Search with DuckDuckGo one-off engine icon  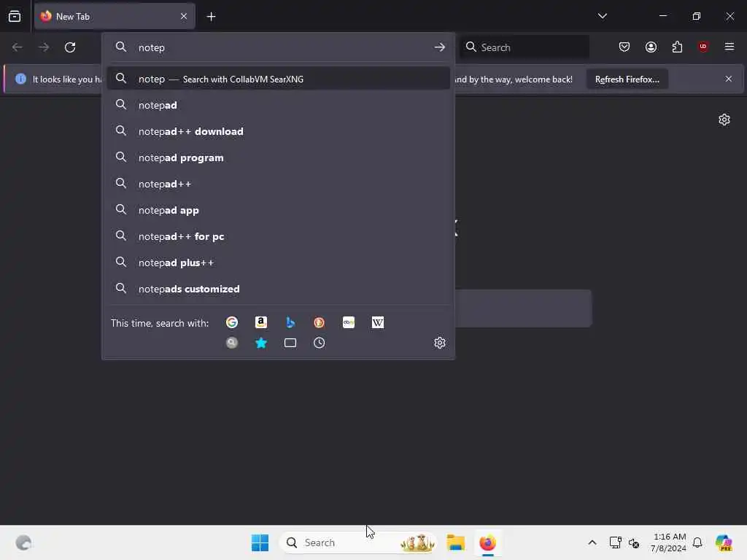(320, 322)
